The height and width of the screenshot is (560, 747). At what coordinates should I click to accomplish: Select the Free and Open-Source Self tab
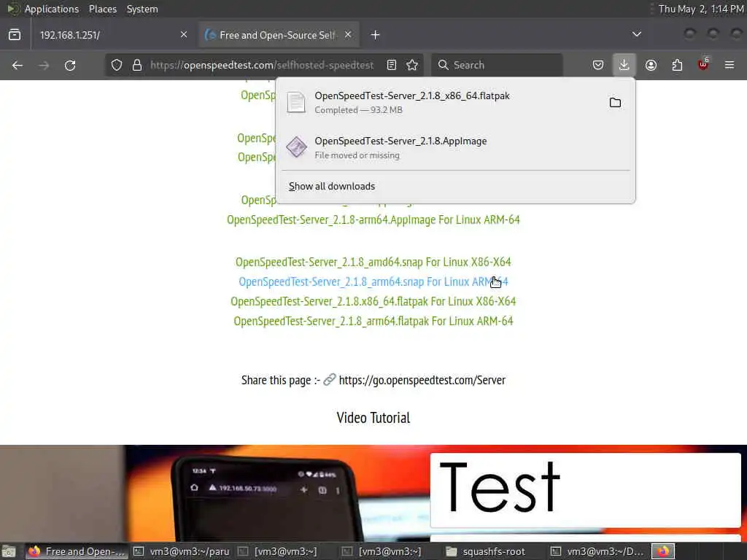tap(279, 35)
